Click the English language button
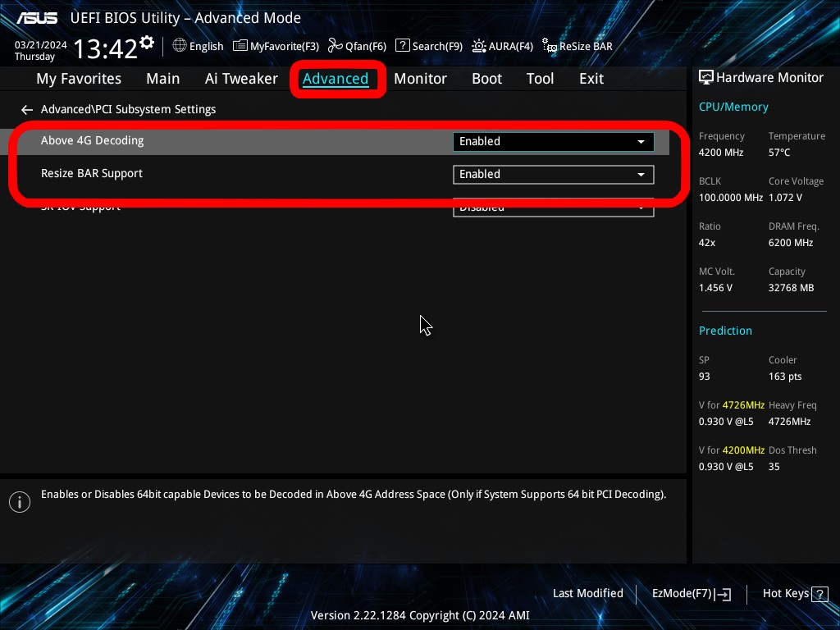840x630 pixels. pyautogui.click(x=199, y=46)
